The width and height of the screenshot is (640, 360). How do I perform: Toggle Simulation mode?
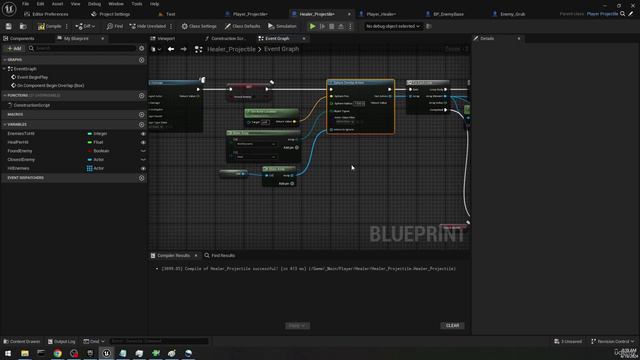(x=282, y=26)
